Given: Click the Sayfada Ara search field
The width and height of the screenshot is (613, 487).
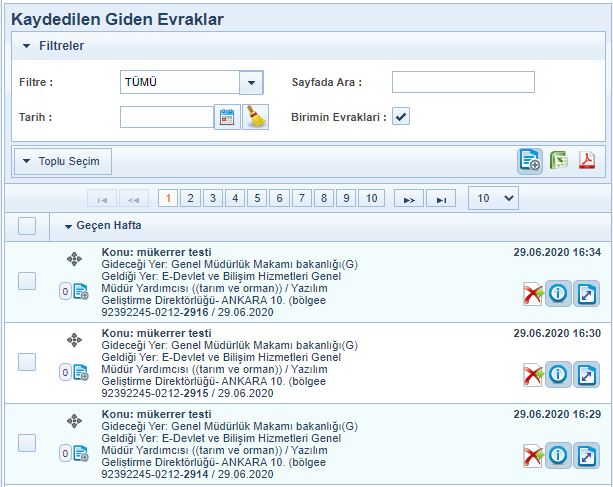Looking at the screenshot, I should coord(462,82).
